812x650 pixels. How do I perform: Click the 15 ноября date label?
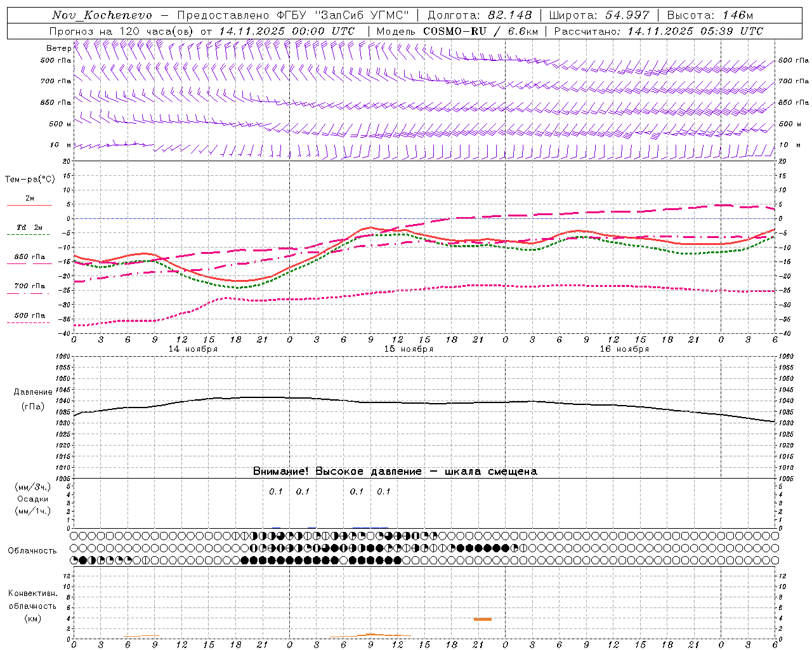409,349
